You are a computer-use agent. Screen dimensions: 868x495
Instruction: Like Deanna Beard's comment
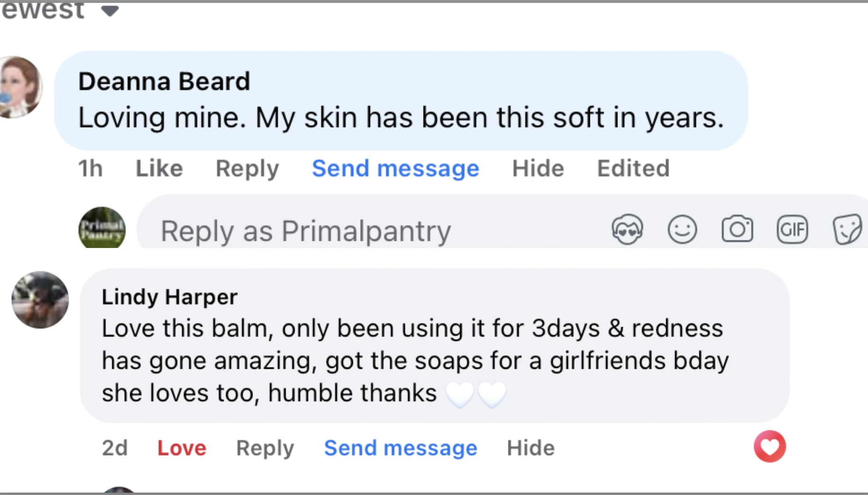click(x=158, y=168)
